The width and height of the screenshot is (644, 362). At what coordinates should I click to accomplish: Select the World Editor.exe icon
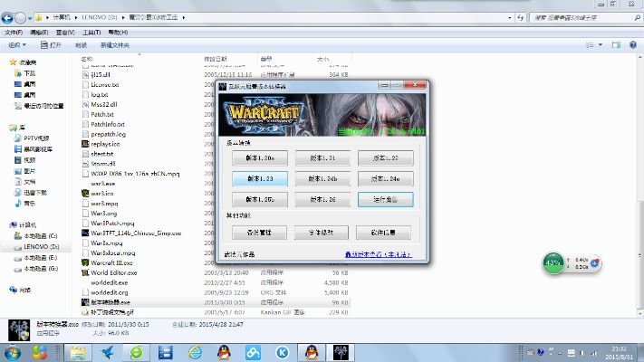pyautogui.click(x=85, y=271)
